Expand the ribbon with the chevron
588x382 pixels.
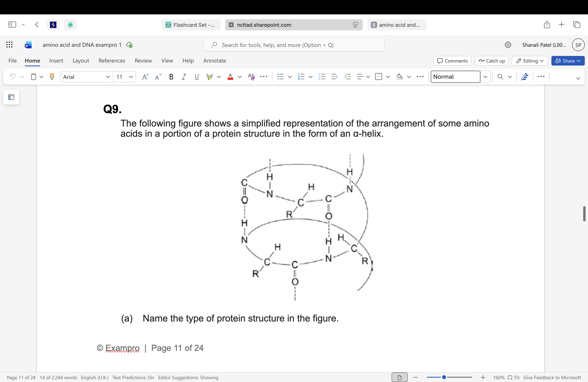pos(578,79)
